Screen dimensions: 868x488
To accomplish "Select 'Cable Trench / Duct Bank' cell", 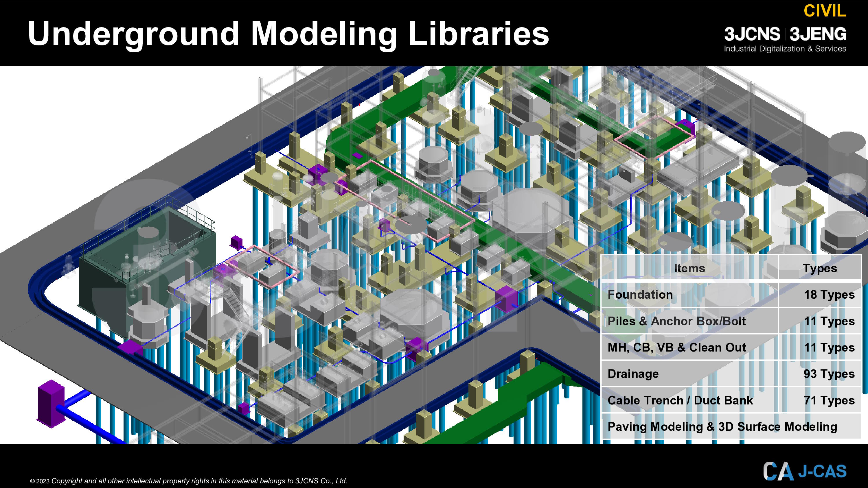I will 689,400.
